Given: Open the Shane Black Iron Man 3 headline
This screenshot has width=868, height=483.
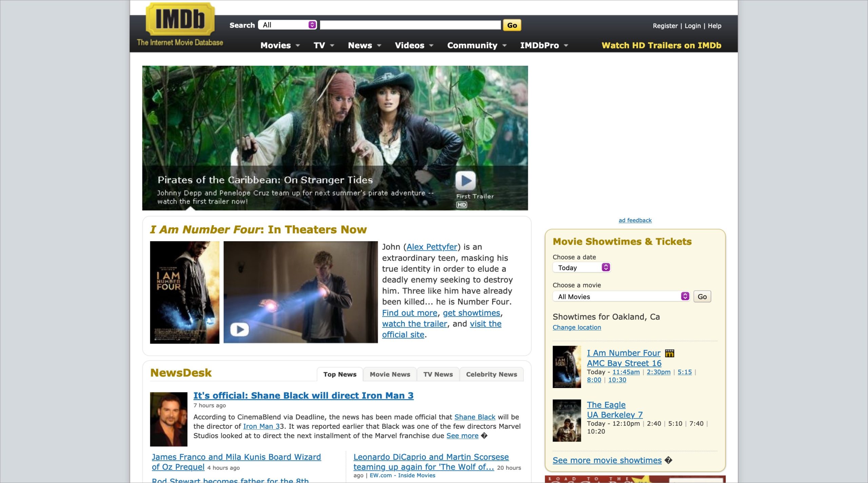Looking at the screenshot, I should [x=303, y=395].
